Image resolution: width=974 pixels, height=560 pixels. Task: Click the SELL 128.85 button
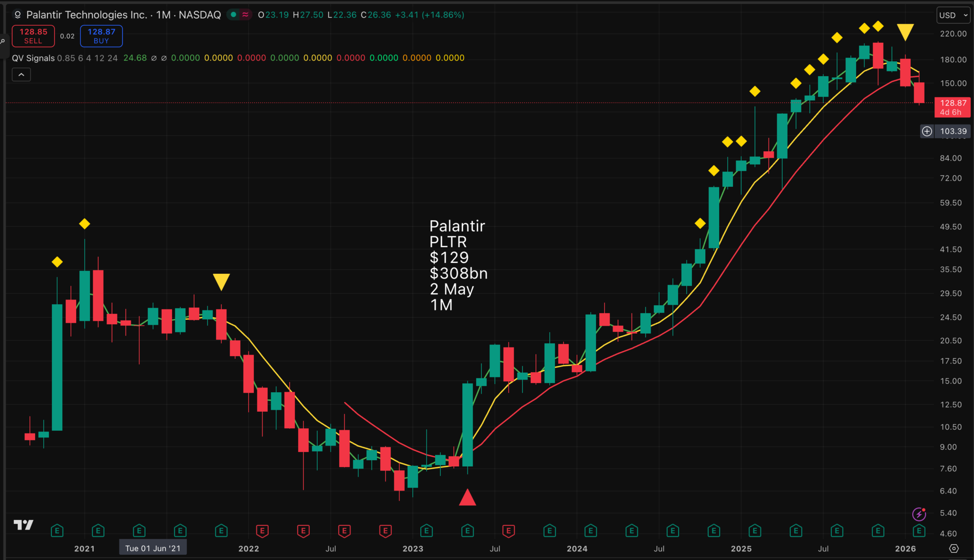tap(33, 36)
